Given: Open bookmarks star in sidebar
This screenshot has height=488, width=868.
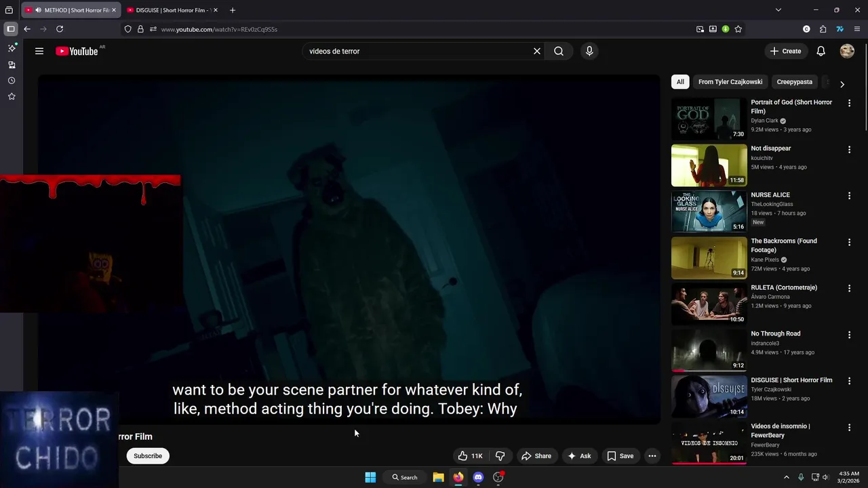Looking at the screenshot, I should pyautogui.click(x=12, y=97).
